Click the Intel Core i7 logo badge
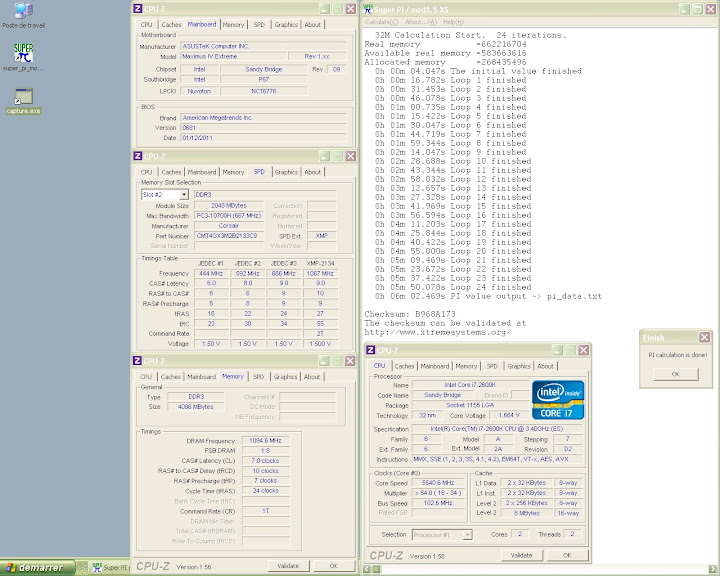The height and width of the screenshot is (576, 720). tap(559, 401)
